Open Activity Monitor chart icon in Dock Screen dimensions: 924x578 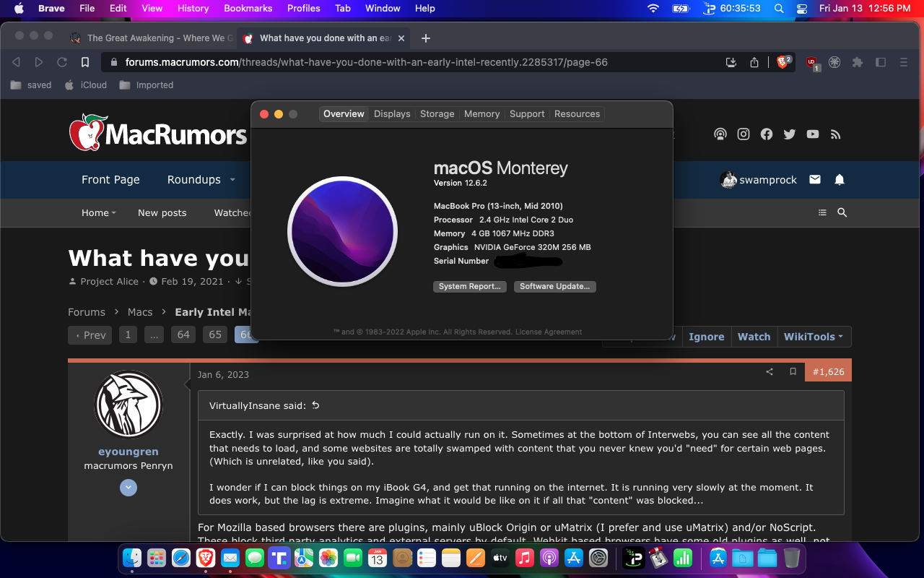click(683, 558)
